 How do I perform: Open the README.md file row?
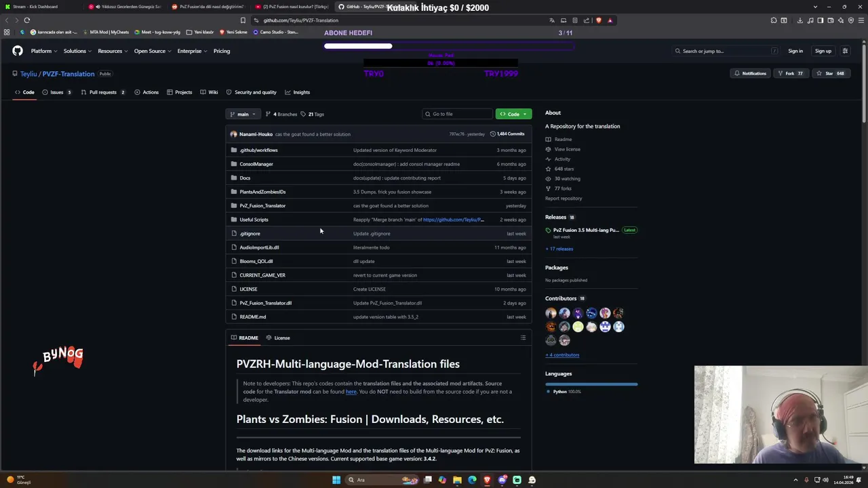pos(378,317)
